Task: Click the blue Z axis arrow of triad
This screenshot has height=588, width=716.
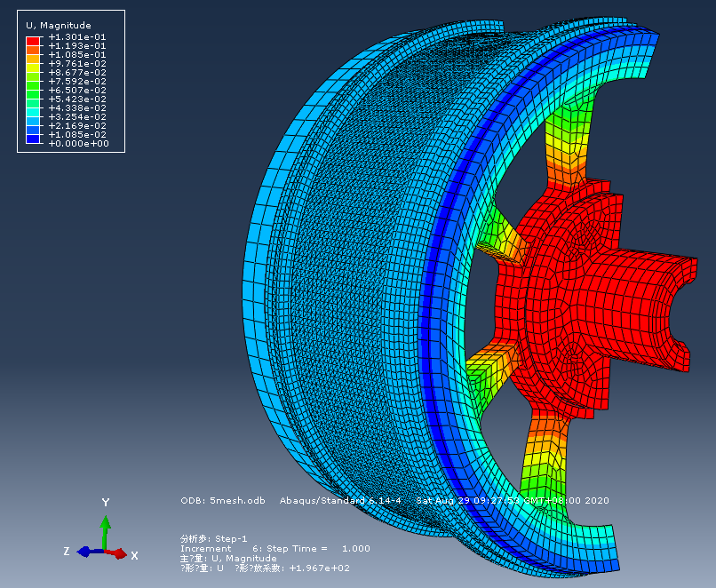Action: click(87, 552)
